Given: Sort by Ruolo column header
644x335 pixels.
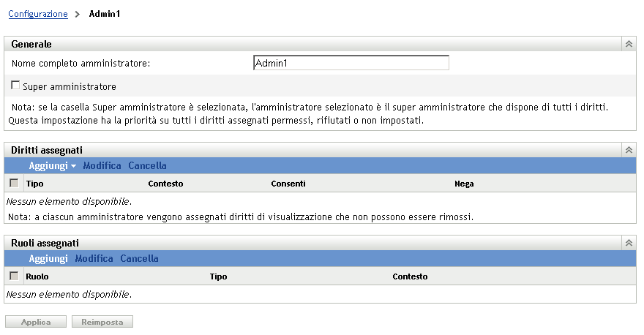Looking at the screenshot, I should (x=37, y=277).
